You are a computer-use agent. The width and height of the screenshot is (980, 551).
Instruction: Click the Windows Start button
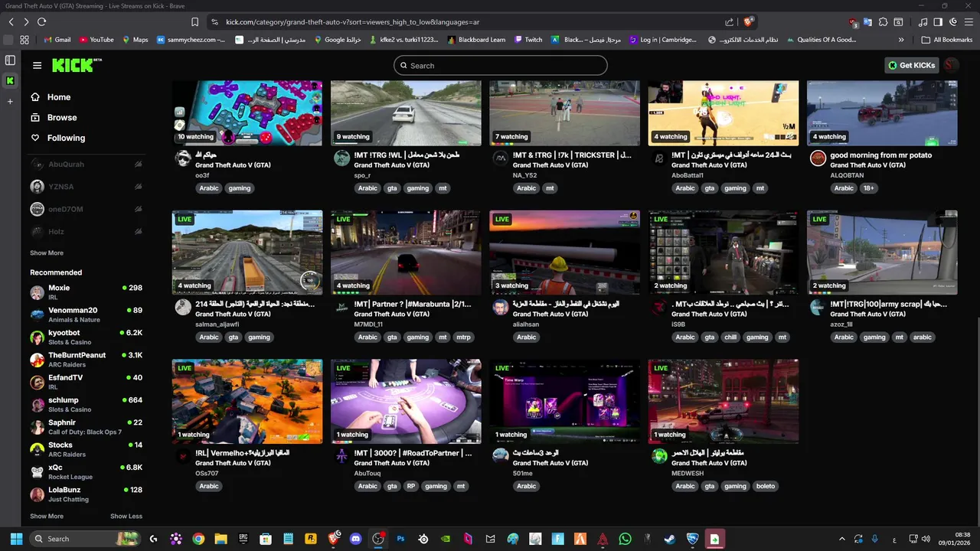tap(15, 539)
